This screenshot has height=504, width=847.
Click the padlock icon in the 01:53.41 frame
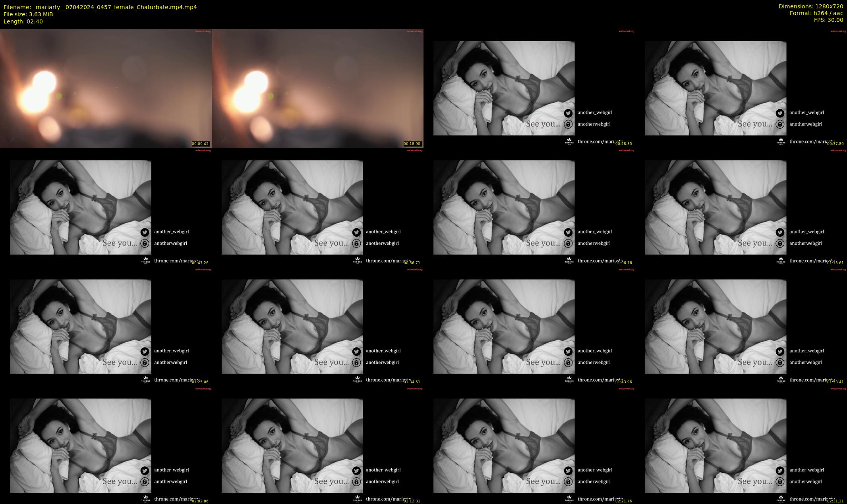click(x=780, y=363)
